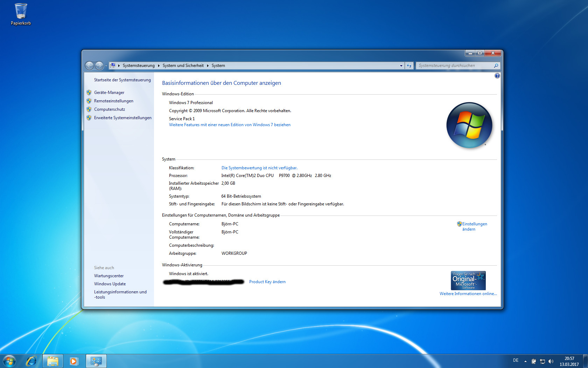Viewport: 588px width, 368px height.
Task: Click the back navigation arrow
Action: (90, 66)
